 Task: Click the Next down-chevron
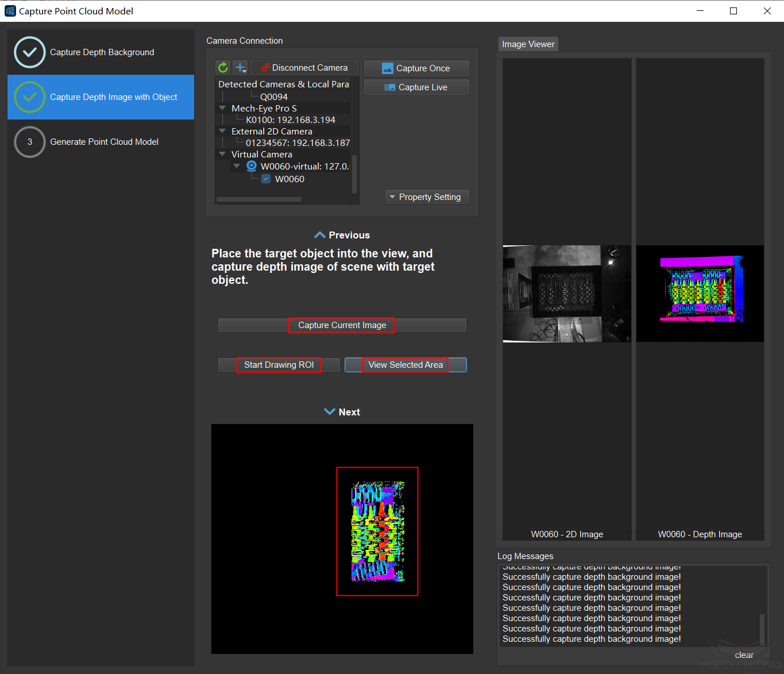[330, 412]
